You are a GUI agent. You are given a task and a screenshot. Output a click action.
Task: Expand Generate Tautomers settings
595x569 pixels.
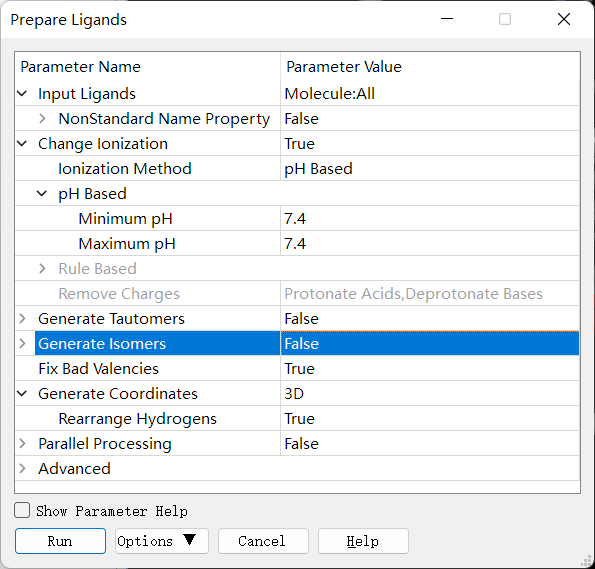point(22,318)
